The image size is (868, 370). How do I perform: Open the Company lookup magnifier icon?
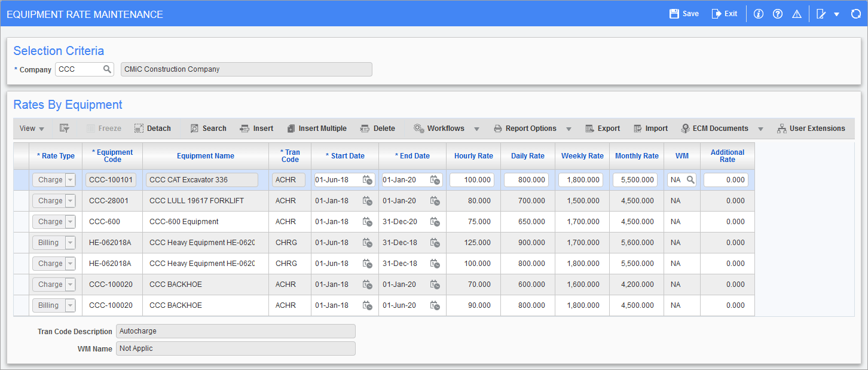(107, 69)
